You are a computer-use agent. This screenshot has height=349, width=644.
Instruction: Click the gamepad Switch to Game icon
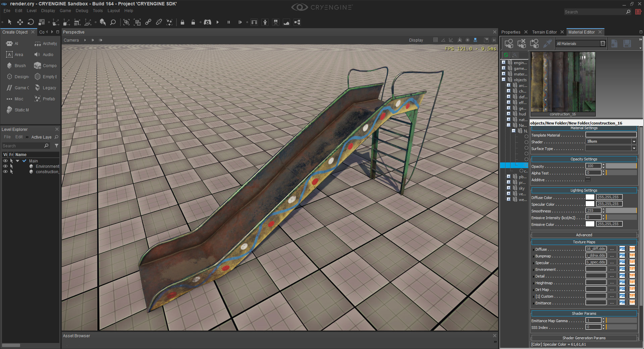click(x=208, y=22)
